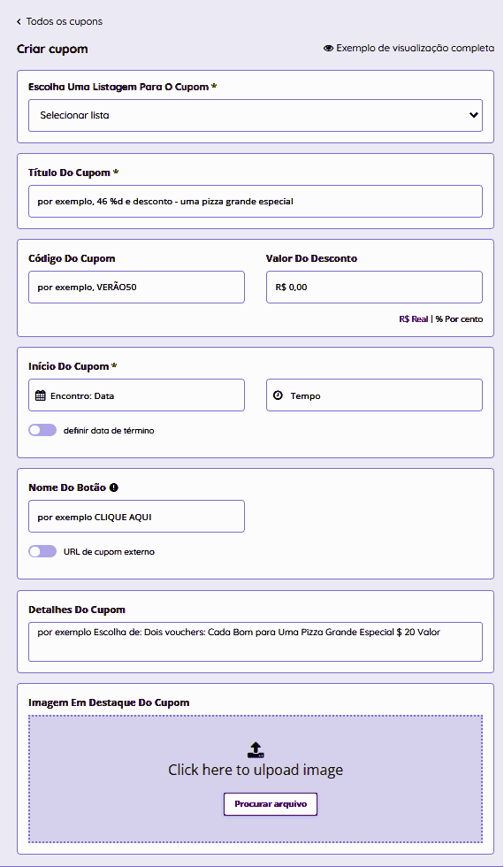Click the dropdown arrow of the listing selector
504x867 pixels.
[474, 115]
